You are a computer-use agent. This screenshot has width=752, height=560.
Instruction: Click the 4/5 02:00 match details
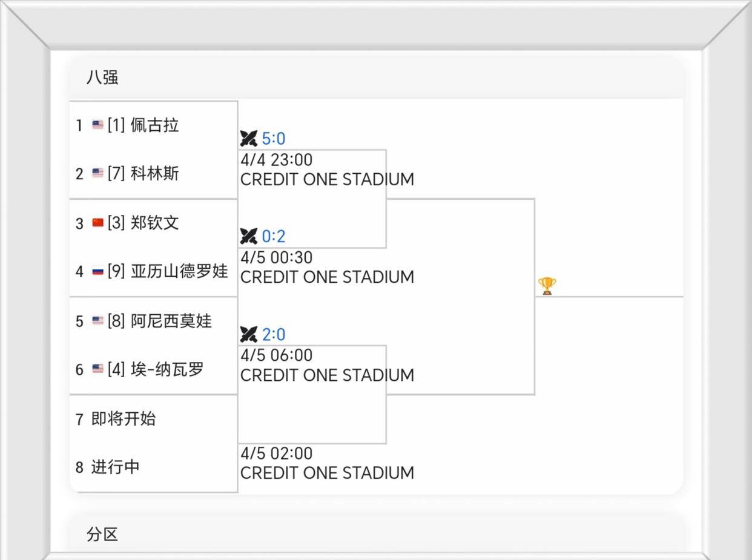pyautogui.click(x=327, y=463)
